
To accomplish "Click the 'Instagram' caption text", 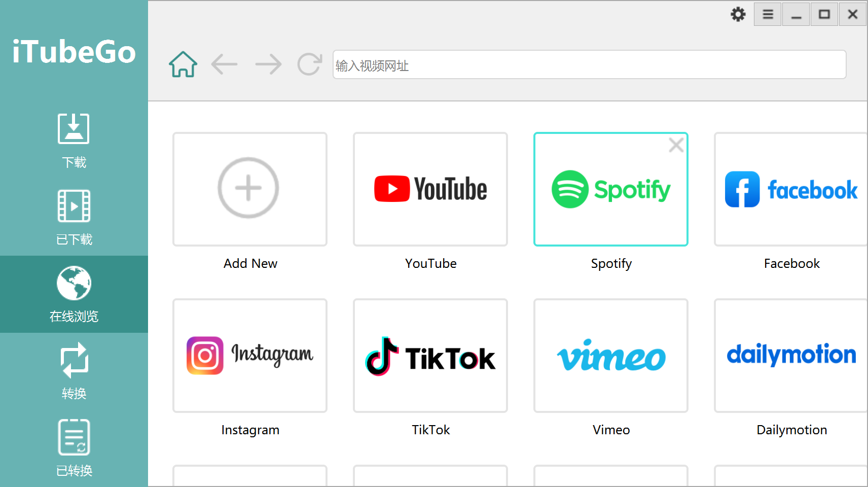I will 250,430.
